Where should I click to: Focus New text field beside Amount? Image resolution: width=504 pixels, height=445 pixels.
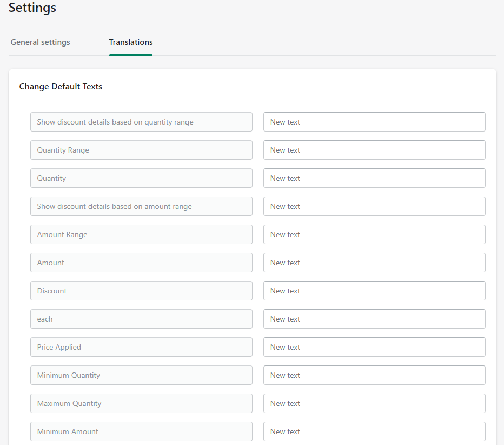[x=374, y=263]
